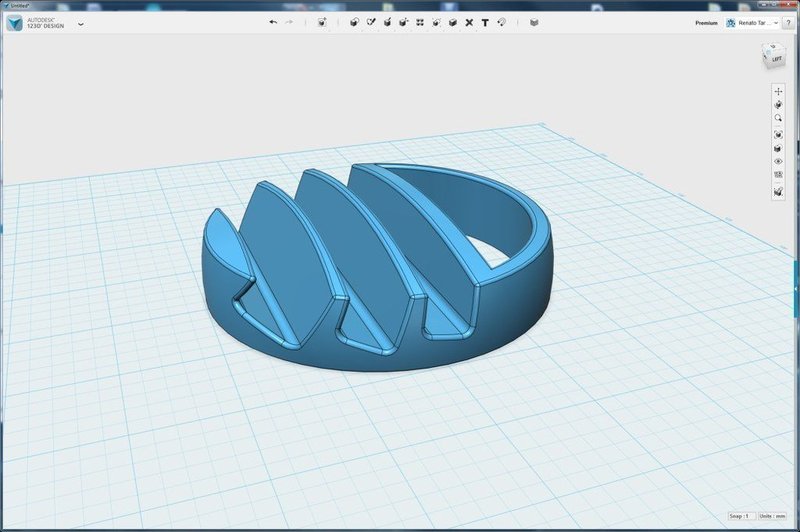The width and height of the screenshot is (800, 532).
Task: Select the Orbit navigation tool
Action: pyautogui.click(x=778, y=105)
